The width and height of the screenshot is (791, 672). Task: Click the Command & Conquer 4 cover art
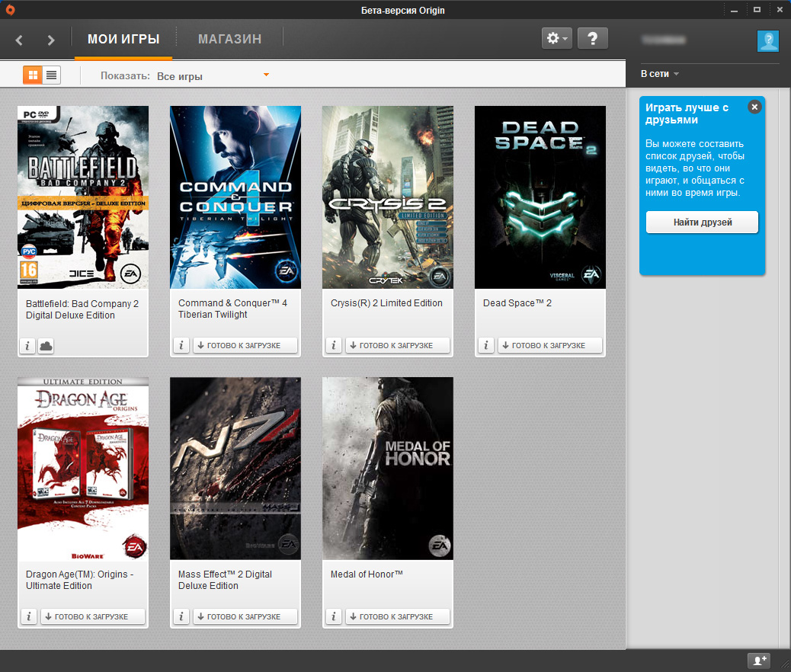pos(235,197)
